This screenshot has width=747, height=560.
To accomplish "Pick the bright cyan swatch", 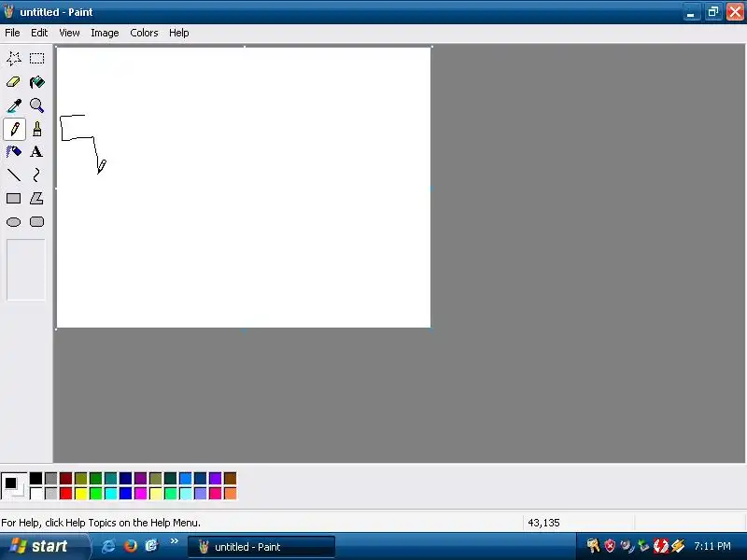I will tap(110, 494).
